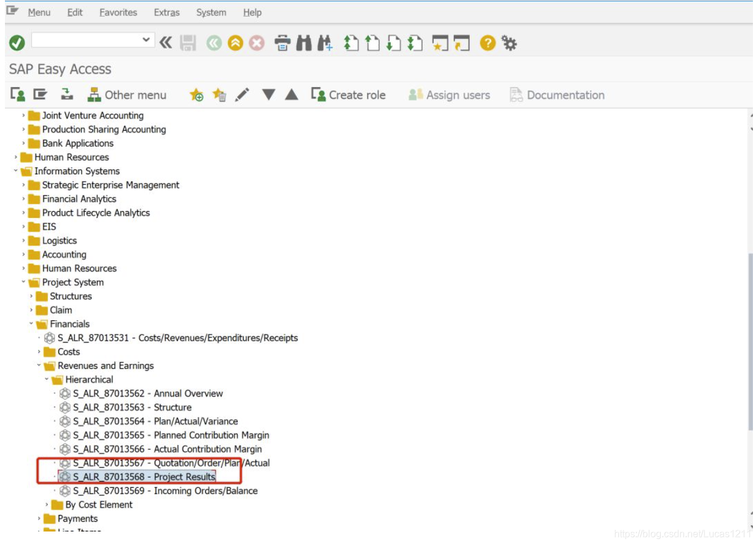Viewport: 756px width, 545px height.
Task: Click the Create role button
Action: click(348, 95)
